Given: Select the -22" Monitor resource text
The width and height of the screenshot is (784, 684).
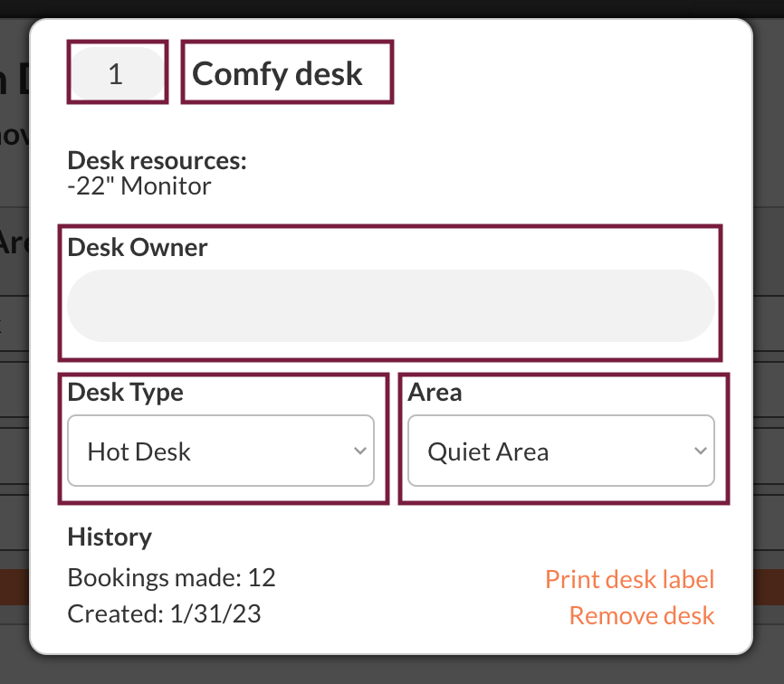Looking at the screenshot, I should coord(139,186).
